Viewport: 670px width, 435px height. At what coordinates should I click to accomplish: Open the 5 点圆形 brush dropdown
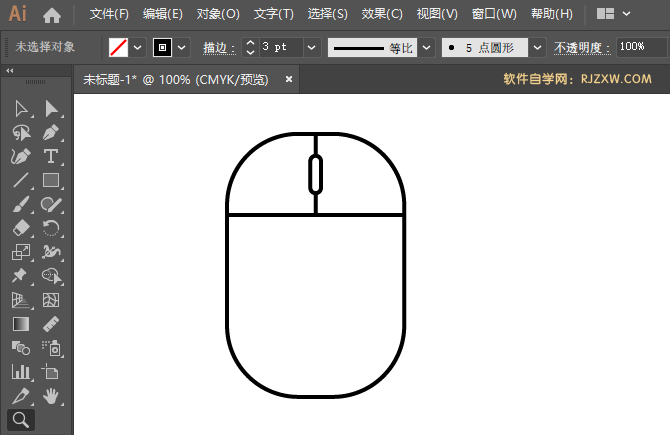[x=537, y=47]
